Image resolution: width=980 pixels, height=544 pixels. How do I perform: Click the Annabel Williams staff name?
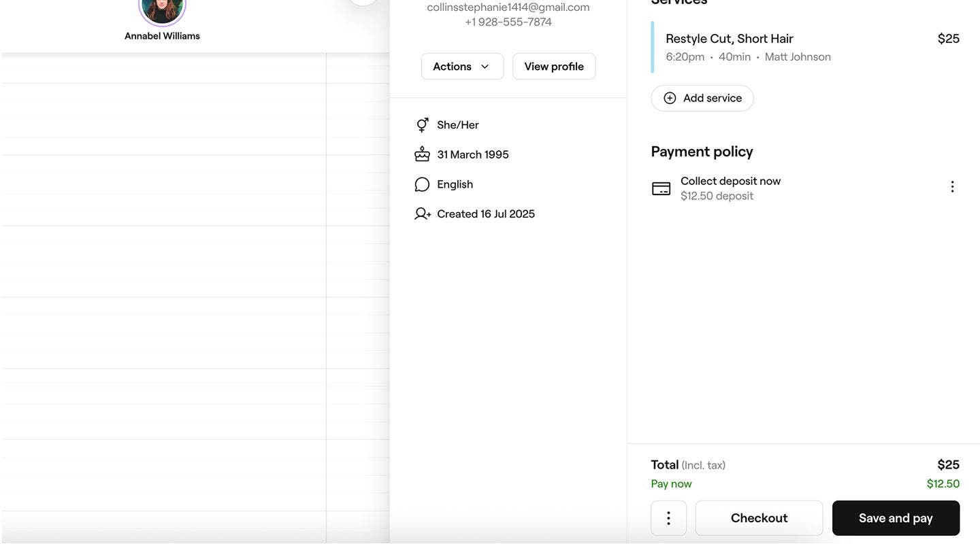click(162, 36)
